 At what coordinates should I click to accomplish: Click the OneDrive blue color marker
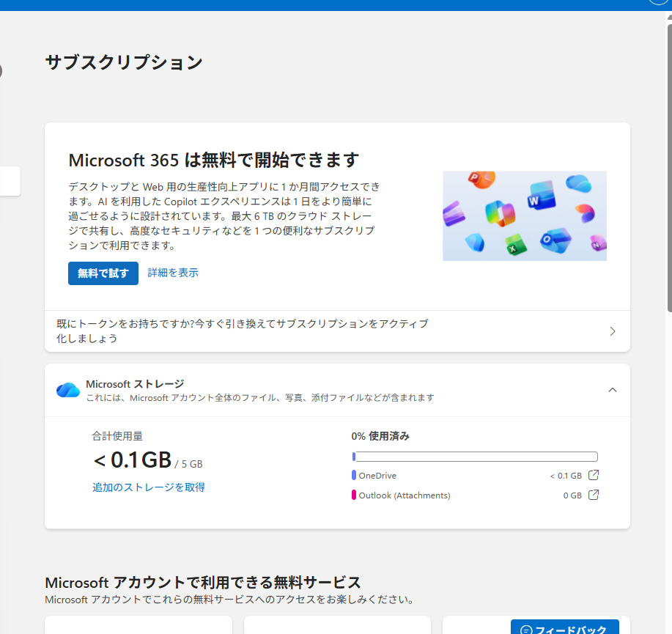354,475
